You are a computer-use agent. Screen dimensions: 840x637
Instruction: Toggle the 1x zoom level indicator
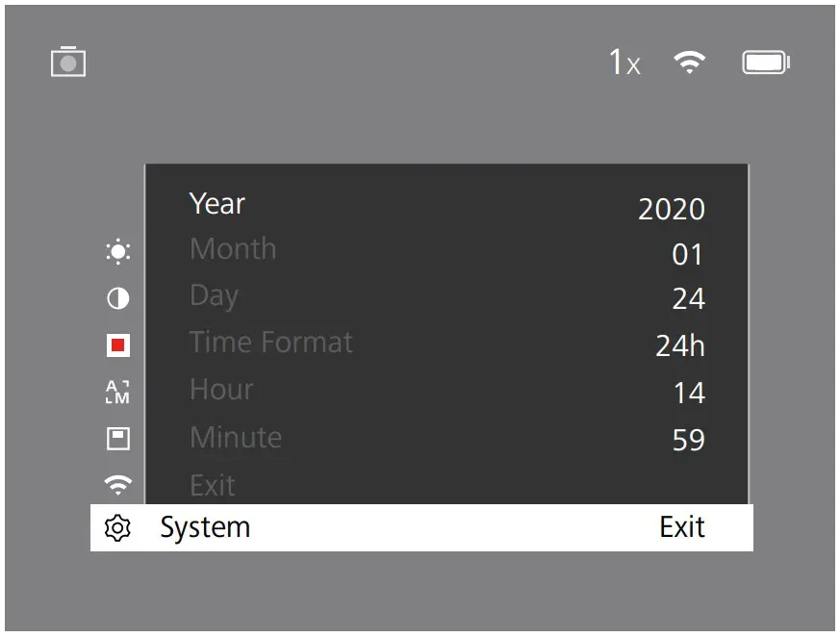(x=624, y=61)
